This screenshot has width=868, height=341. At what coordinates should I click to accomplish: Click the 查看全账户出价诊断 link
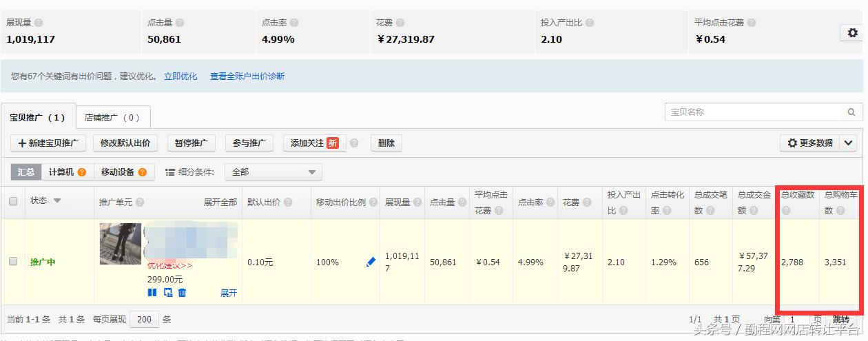[x=247, y=76]
